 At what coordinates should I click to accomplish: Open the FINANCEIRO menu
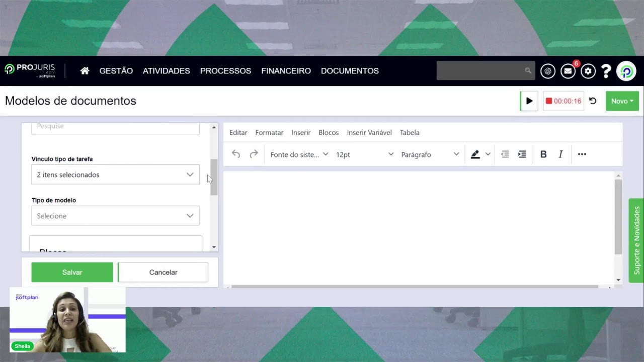pos(286,71)
